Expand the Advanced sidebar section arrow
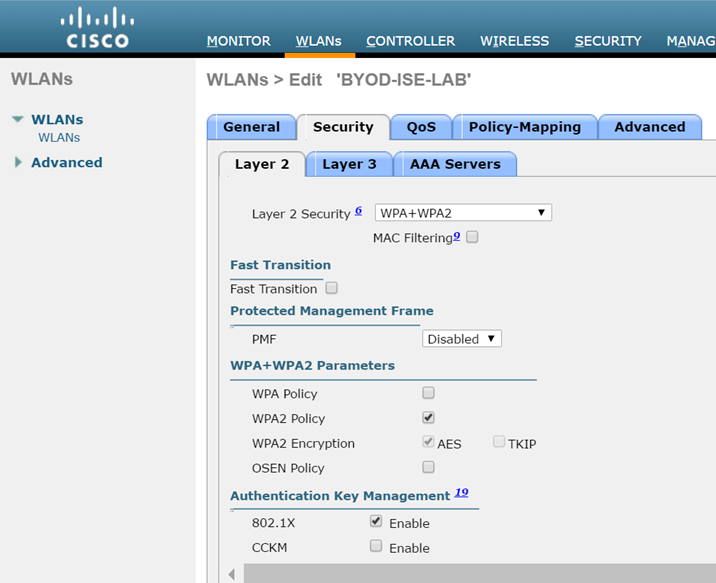Screen dimensions: 716x583 pos(18,162)
